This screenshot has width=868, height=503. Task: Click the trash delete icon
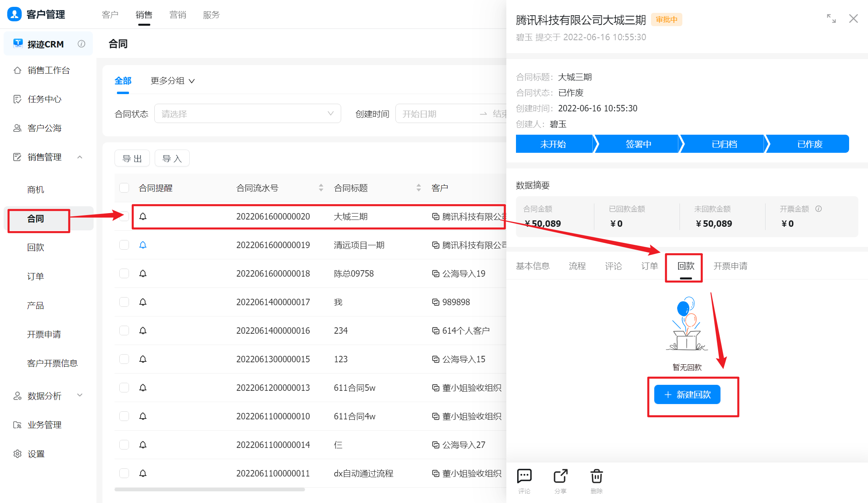click(x=596, y=476)
